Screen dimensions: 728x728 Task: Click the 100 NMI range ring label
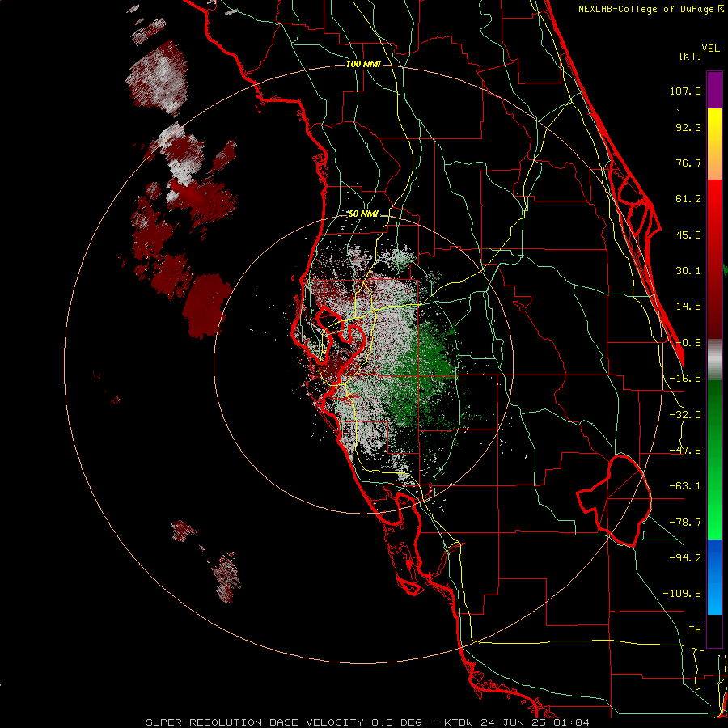[x=363, y=64]
